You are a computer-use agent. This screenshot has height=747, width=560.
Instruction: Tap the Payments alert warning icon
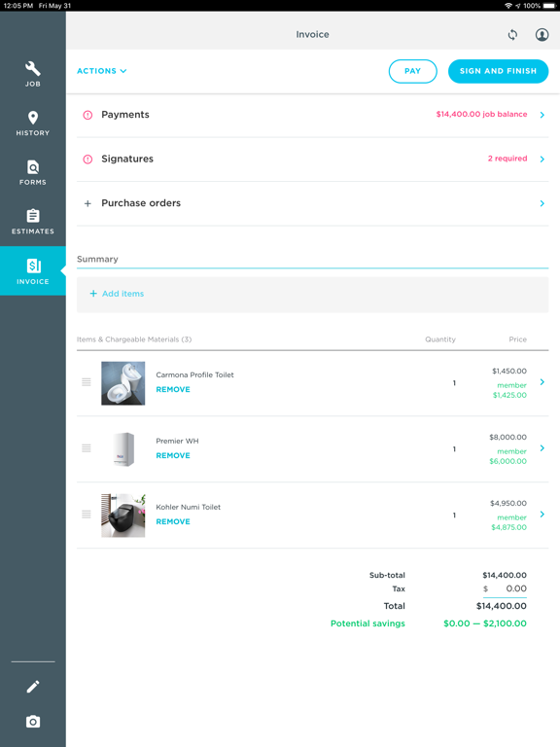[87, 115]
